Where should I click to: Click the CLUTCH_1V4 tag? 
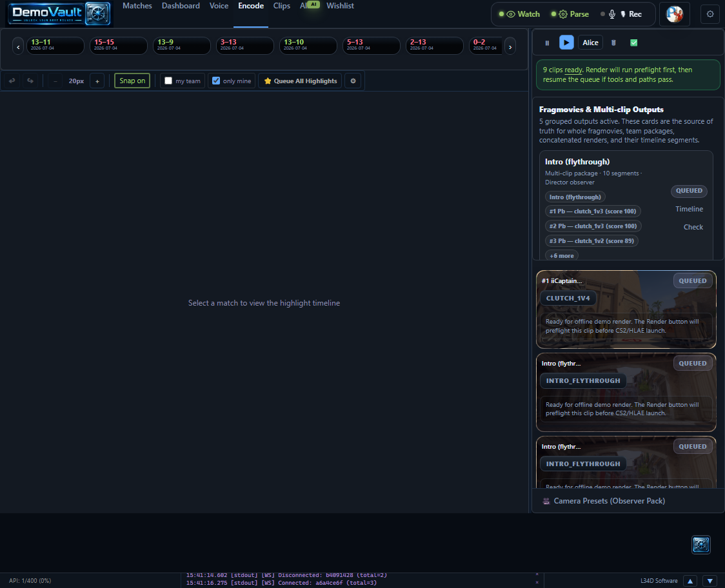568,298
